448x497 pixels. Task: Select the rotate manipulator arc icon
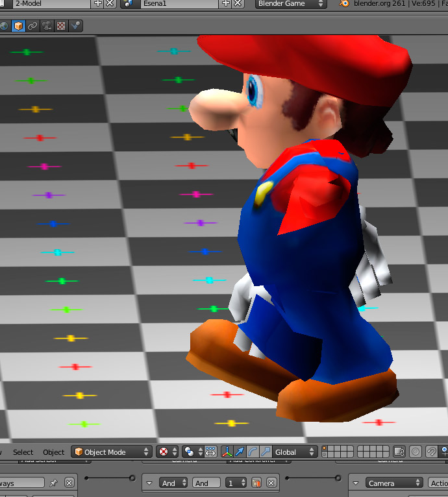click(253, 452)
